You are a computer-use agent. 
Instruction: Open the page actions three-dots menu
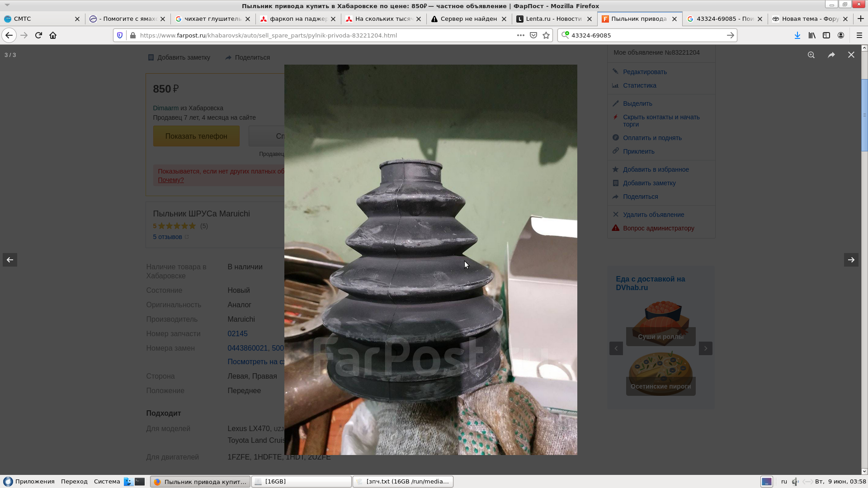[521, 35]
